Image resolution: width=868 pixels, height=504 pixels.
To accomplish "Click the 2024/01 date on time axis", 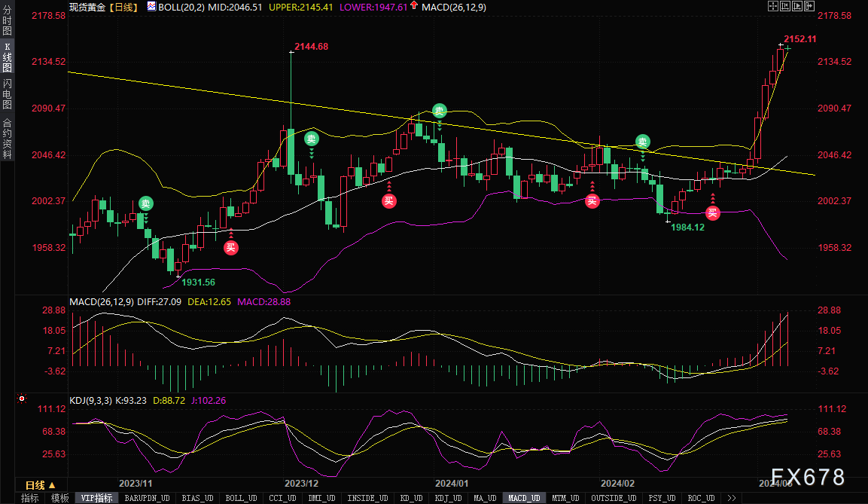I will 452,484.
